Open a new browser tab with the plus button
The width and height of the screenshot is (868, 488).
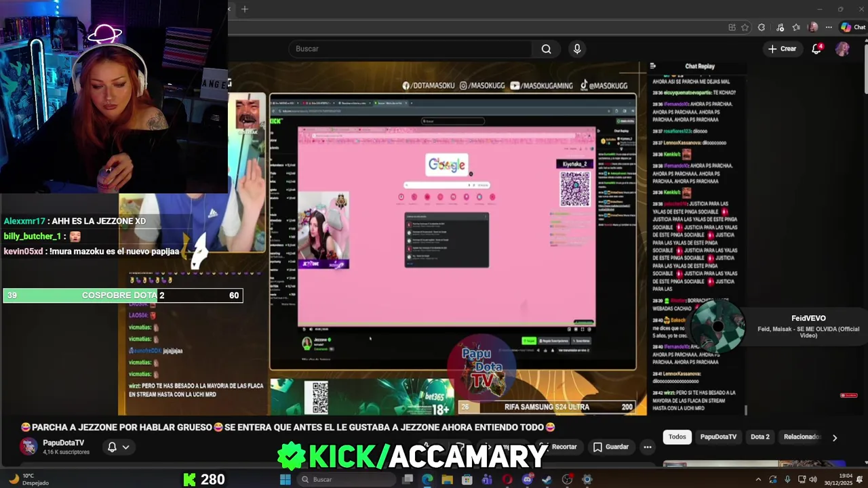pyautogui.click(x=245, y=9)
